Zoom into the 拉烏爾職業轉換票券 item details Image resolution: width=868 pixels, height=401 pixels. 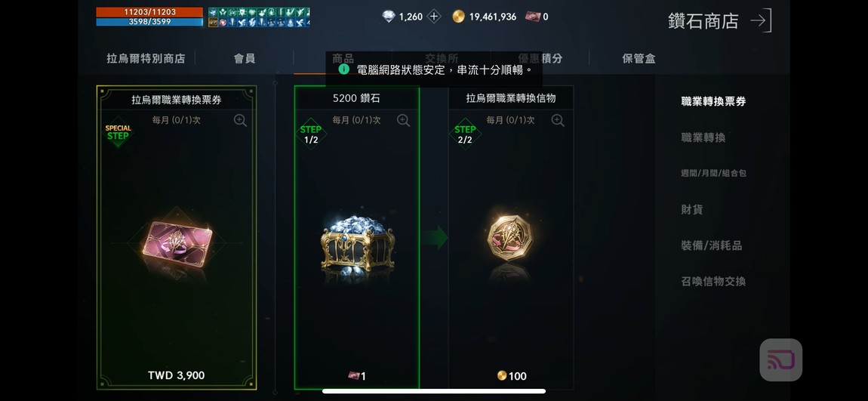pyautogui.click(x=240, y=120)
